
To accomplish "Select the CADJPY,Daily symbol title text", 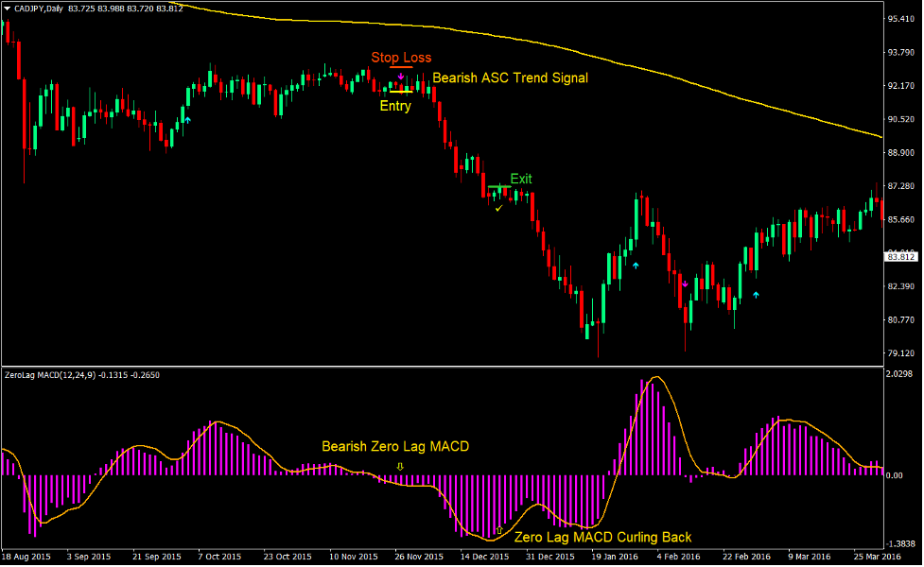I will (x=39, y=9).
